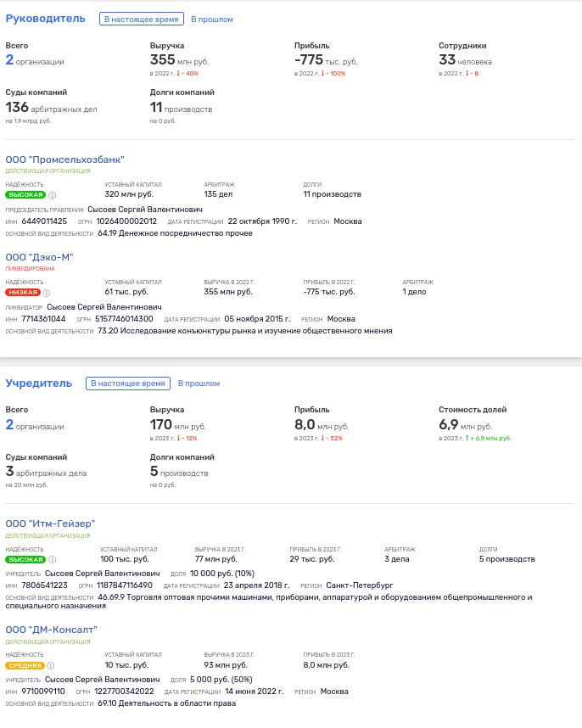
Task: Switch to 'В прошлом' tab under Руководитель
Action: click(212, 20)
